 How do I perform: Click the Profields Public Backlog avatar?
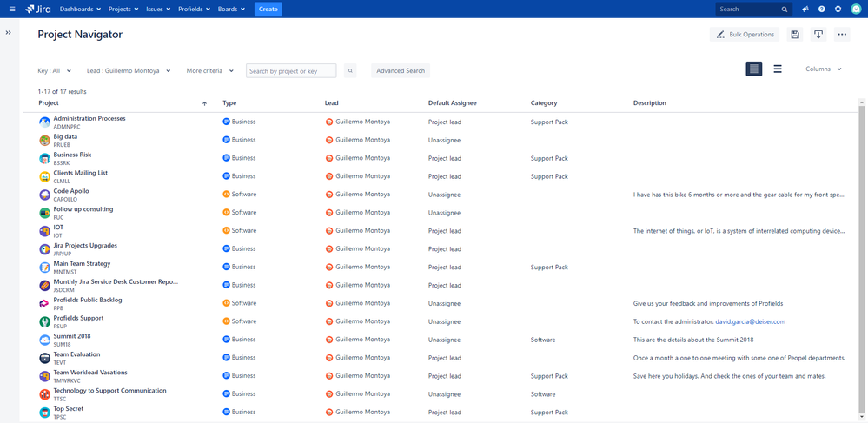[45, 303]
